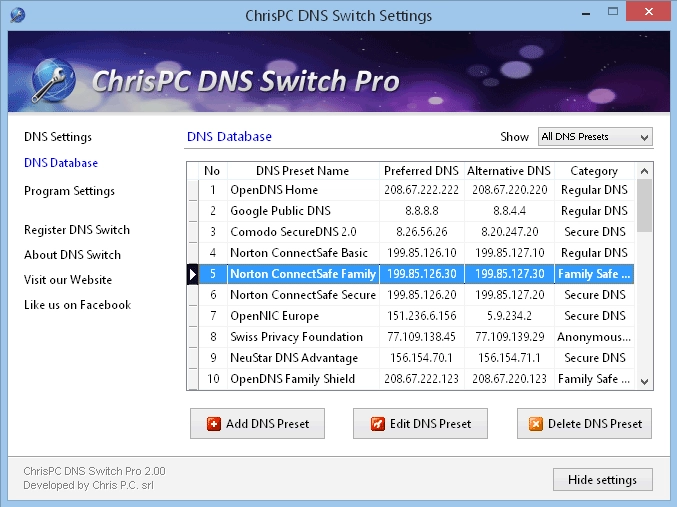Click the 151.236.6.156 cell

tap(421, 316)
